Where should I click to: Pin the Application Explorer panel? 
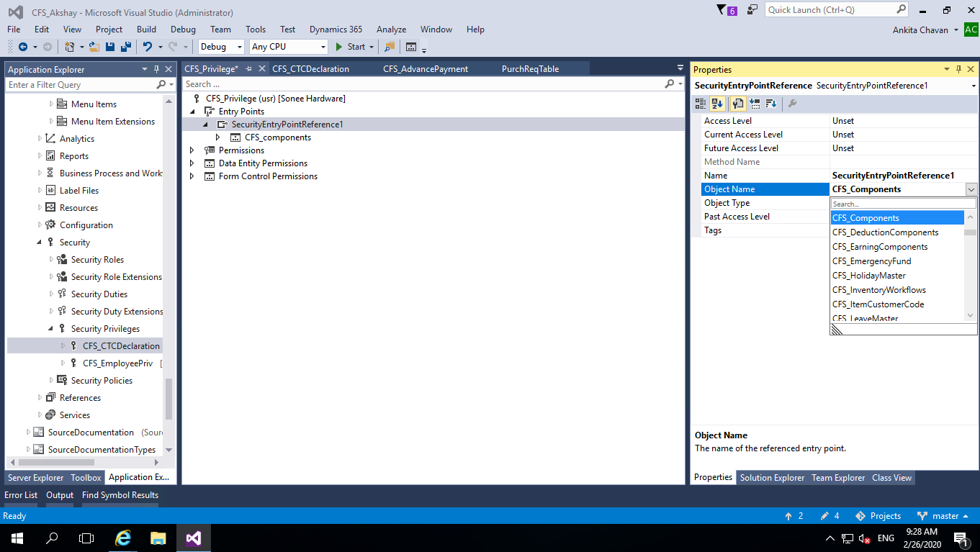[x=156, y=69]
